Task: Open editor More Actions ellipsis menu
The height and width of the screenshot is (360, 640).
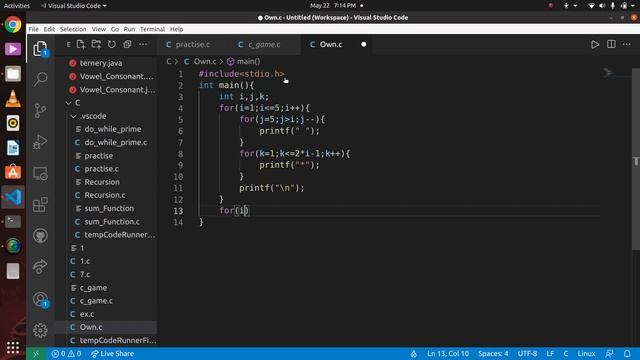Action: click(627, 44)
